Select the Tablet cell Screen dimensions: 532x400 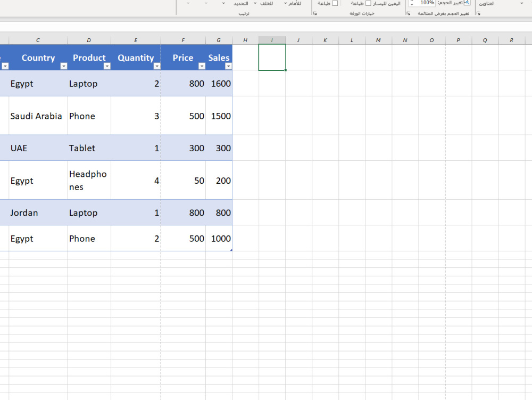click(x=89, y=148)
